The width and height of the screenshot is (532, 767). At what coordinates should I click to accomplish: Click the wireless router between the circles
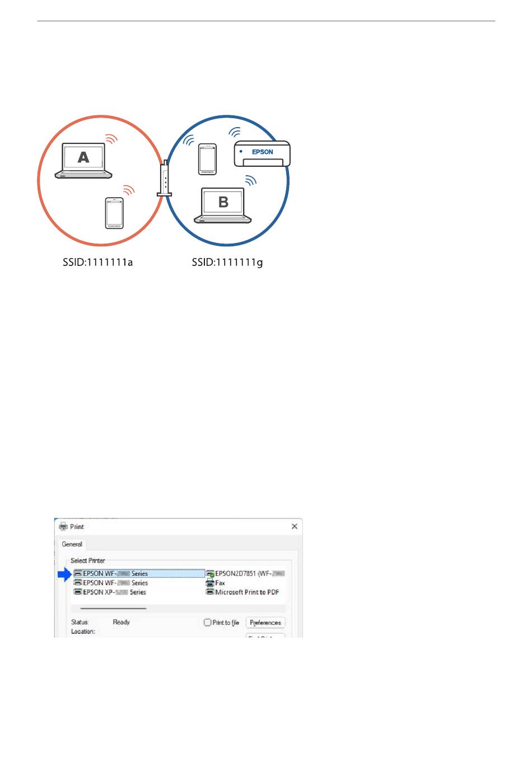[164, 178]
